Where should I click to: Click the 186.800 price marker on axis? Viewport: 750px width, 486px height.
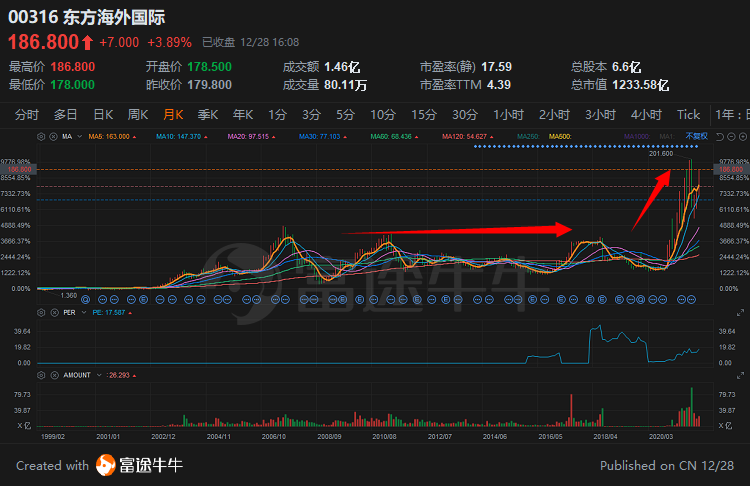point(728,170)
